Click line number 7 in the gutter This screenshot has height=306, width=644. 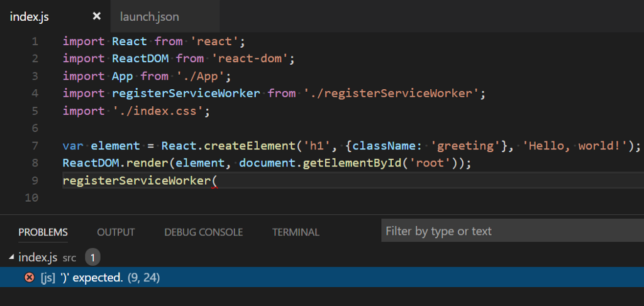(35, 146)
